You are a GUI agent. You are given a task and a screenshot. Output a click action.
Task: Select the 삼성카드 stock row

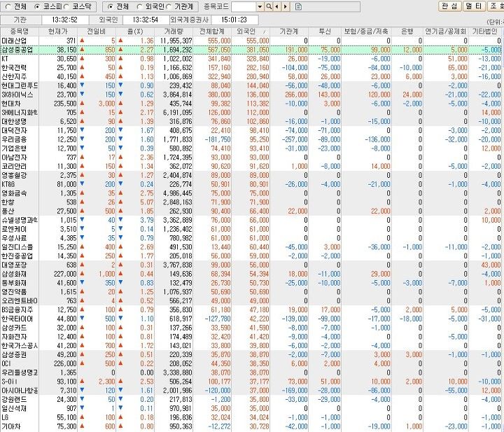pos(251,328)
